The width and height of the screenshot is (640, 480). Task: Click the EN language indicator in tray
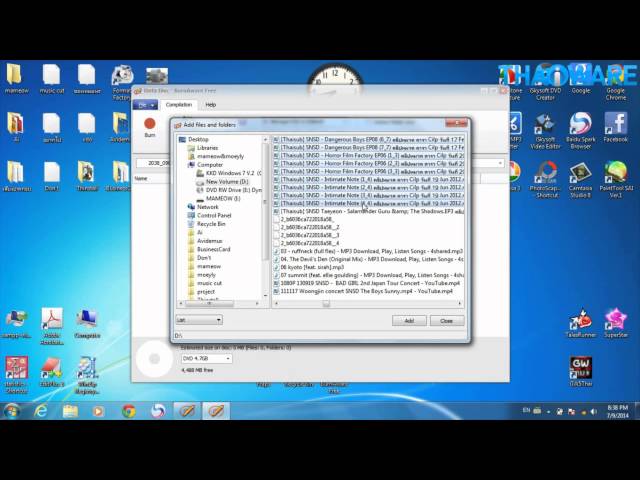tap(526, 410)
